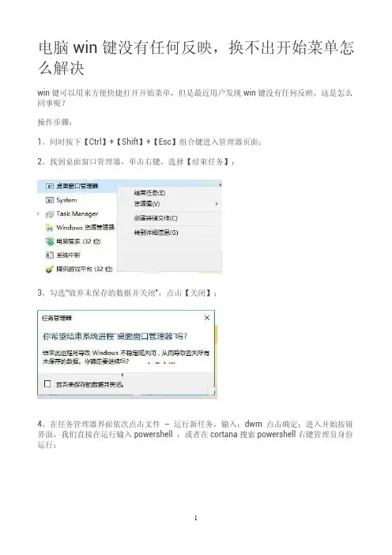Image resolution: width=392 pixels, height=555 pixels.
Task: Click the dialog heading 你希望结束系统进程
Action: [x=115, y=336]
